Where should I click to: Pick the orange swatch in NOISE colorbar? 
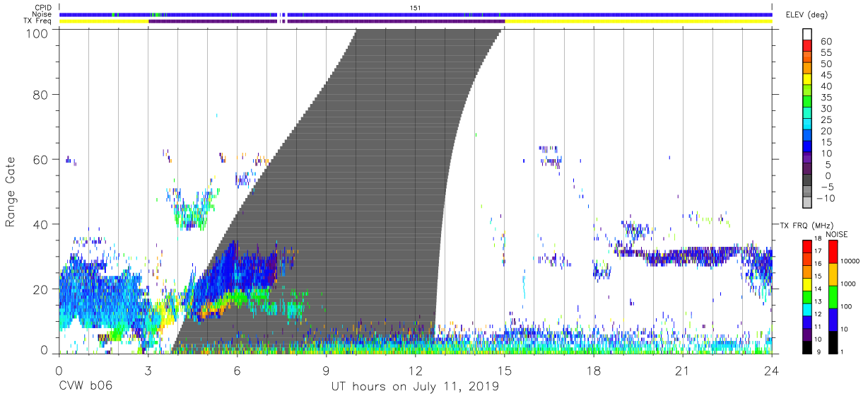click(833, 274)
